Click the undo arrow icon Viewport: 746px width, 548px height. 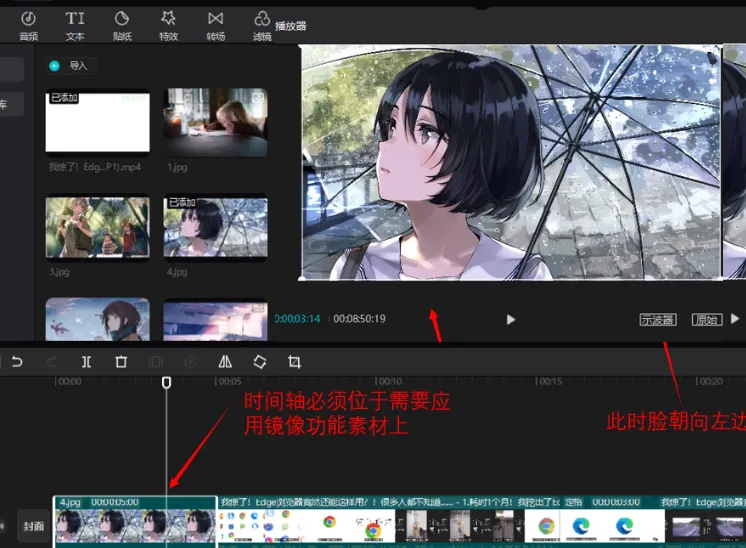(17, 362)
